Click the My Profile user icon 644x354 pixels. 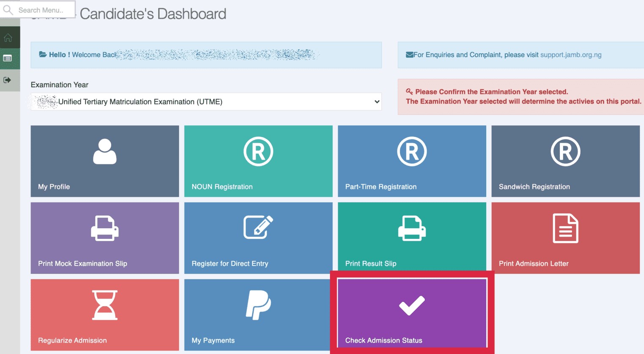105,152
